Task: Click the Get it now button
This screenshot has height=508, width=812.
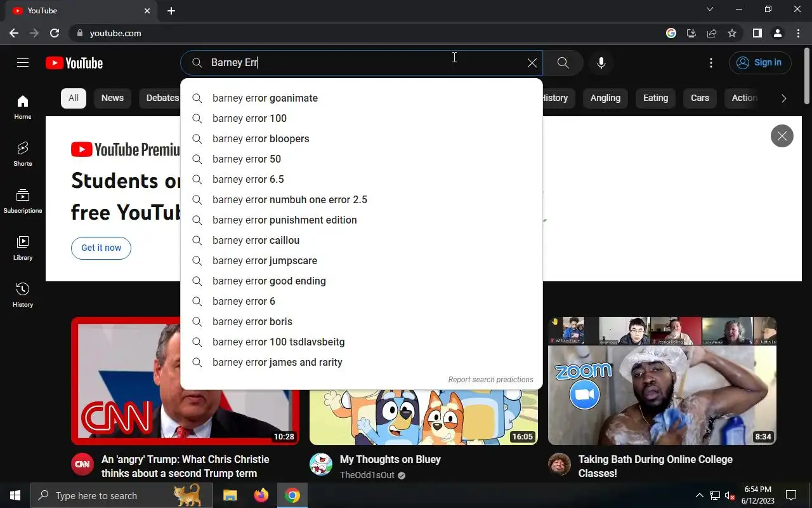Action: [101, 248]
